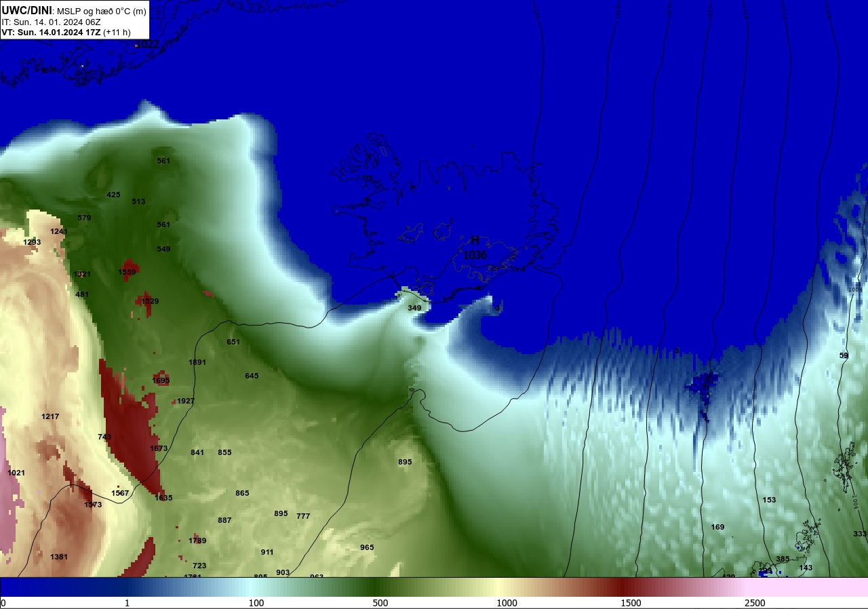This screenshot has height=609, width=868.
Task: Click the 1241 height value
Action: 59,231
